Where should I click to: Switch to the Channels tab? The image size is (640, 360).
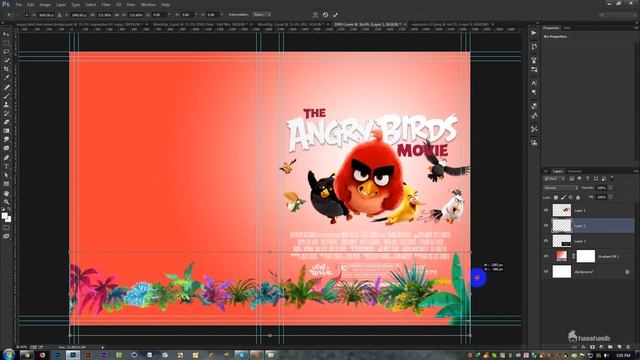(575, 171)
